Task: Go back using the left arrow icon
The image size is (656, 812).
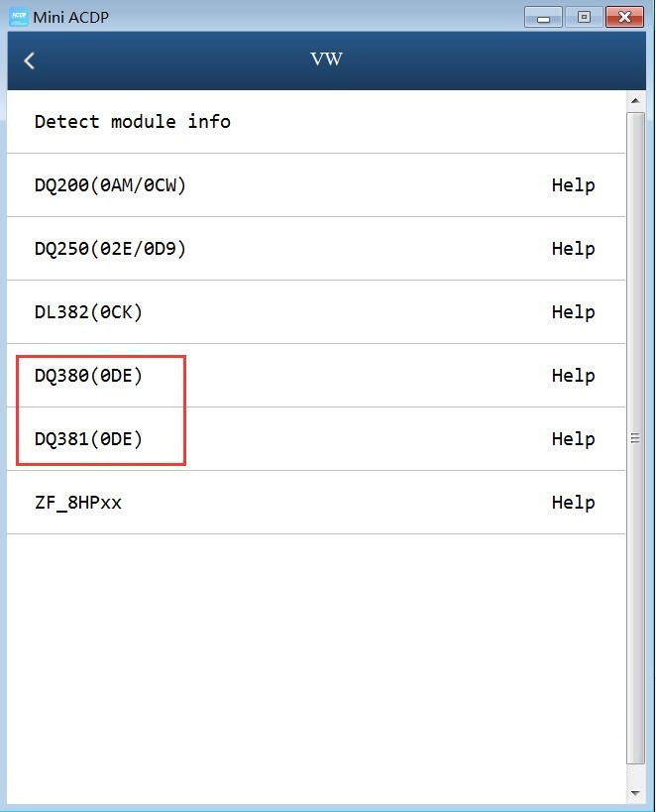Action: pyautogui.click(x=29, y=60)
